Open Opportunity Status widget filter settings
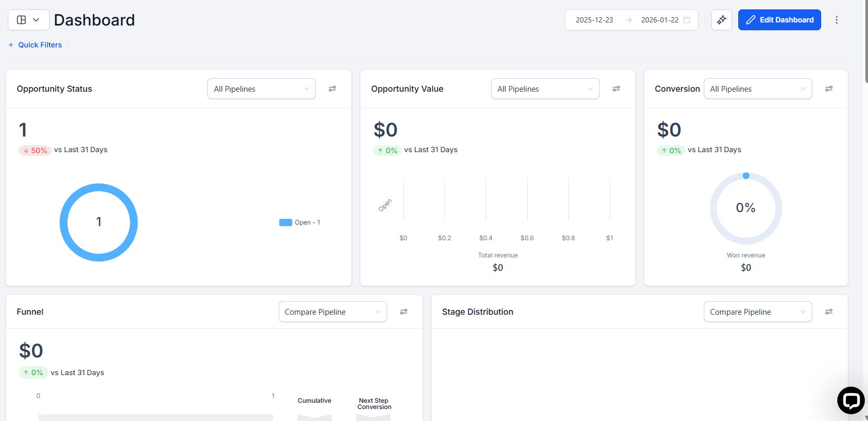The height and width of the screenshot is (421, 868). click(332, 89)
